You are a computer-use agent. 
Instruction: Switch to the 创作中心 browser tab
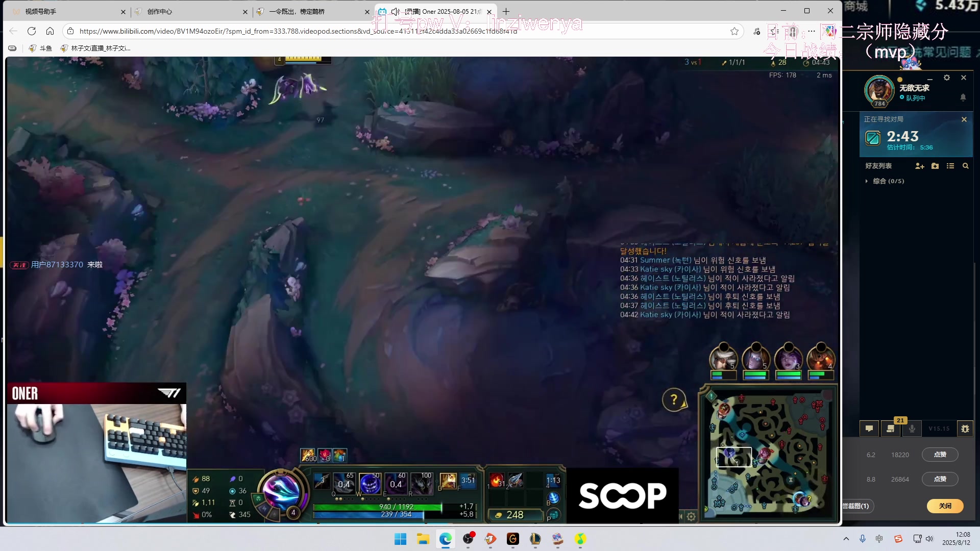(189, 11)
